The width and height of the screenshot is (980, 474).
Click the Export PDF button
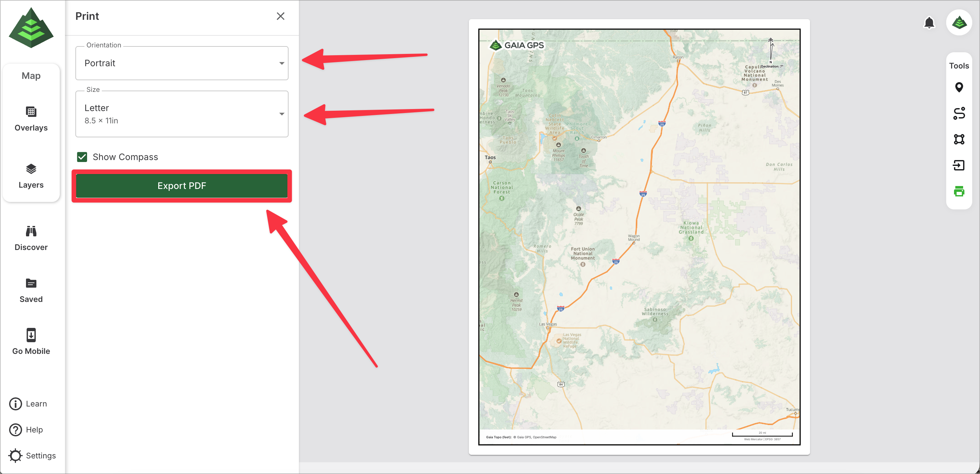[181, 186]
